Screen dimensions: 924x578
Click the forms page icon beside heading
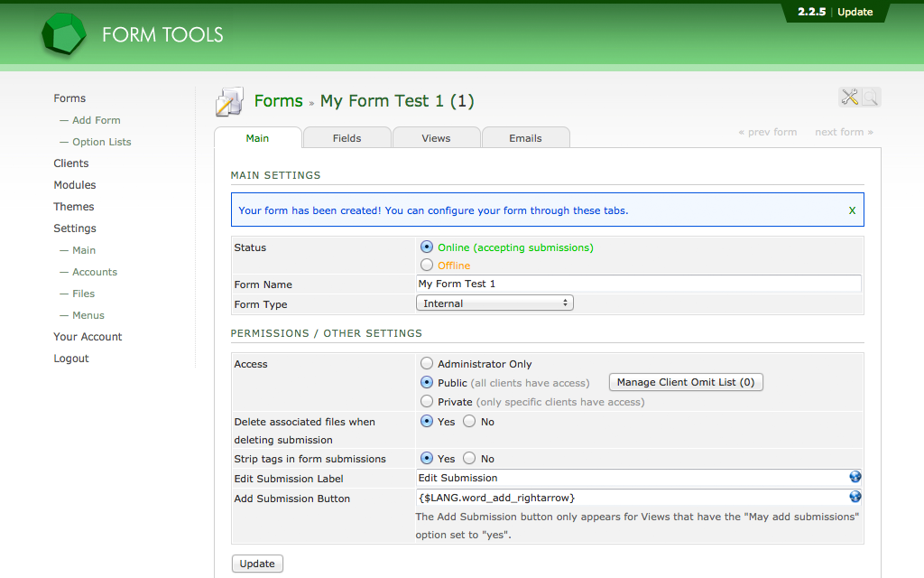click(x=229, y=102)
